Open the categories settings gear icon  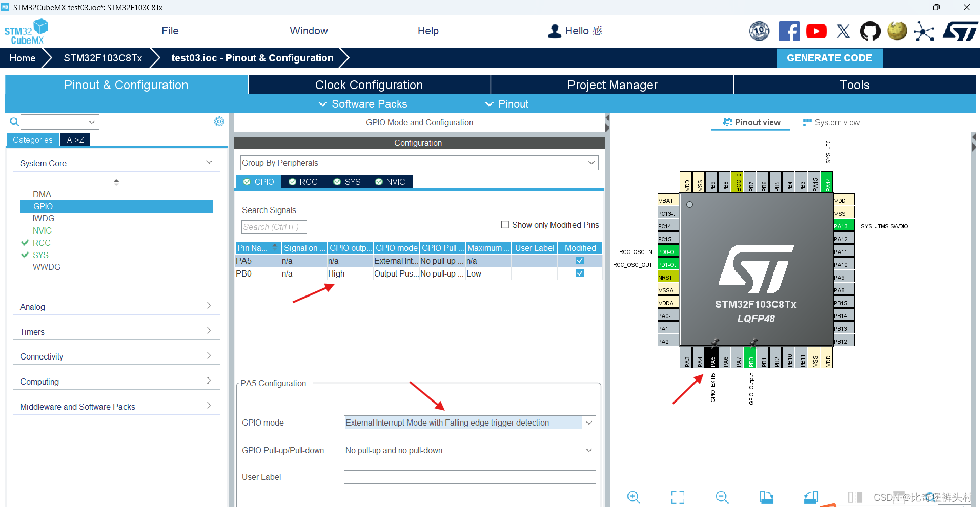pyautogui.click(x=219, y=121)
